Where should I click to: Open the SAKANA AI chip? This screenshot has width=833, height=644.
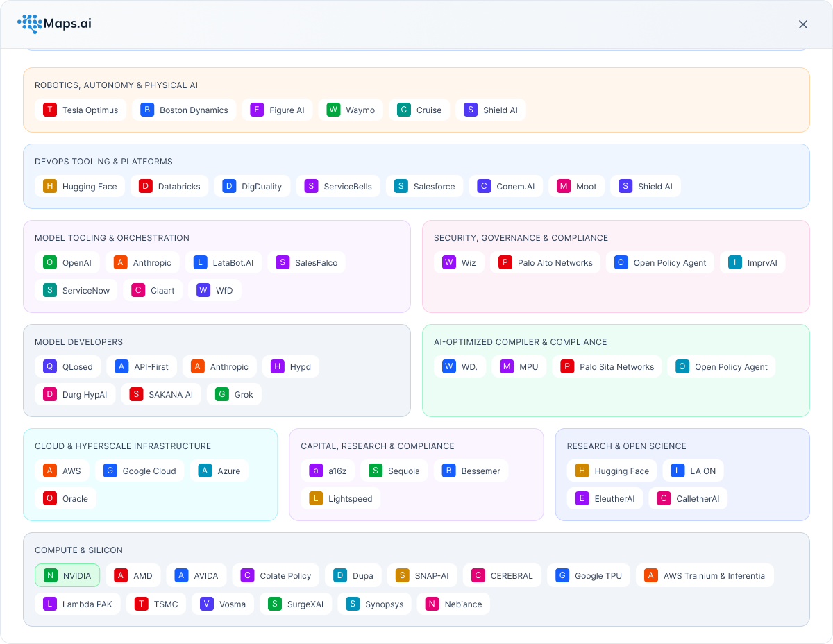[x=161, y=394]
